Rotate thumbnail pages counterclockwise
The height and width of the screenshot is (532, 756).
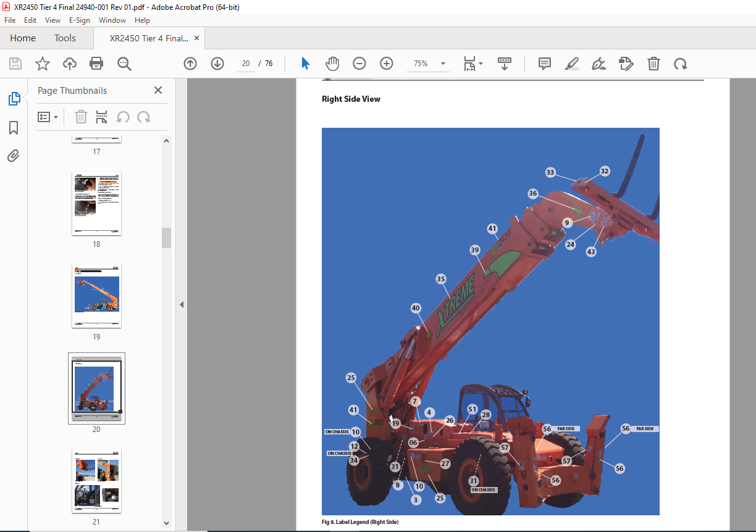click(x=123, y=117)
